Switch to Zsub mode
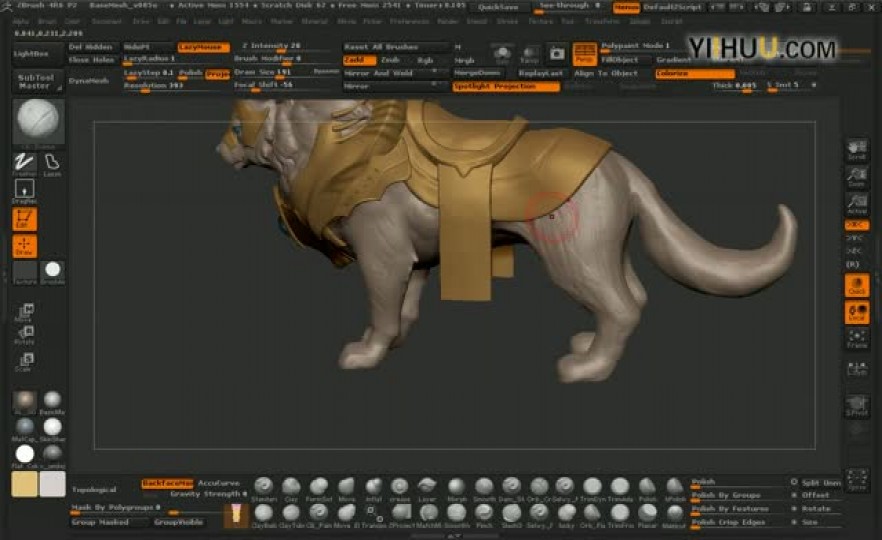The width and height of the screenshot is (882, 540). (390, 60)
